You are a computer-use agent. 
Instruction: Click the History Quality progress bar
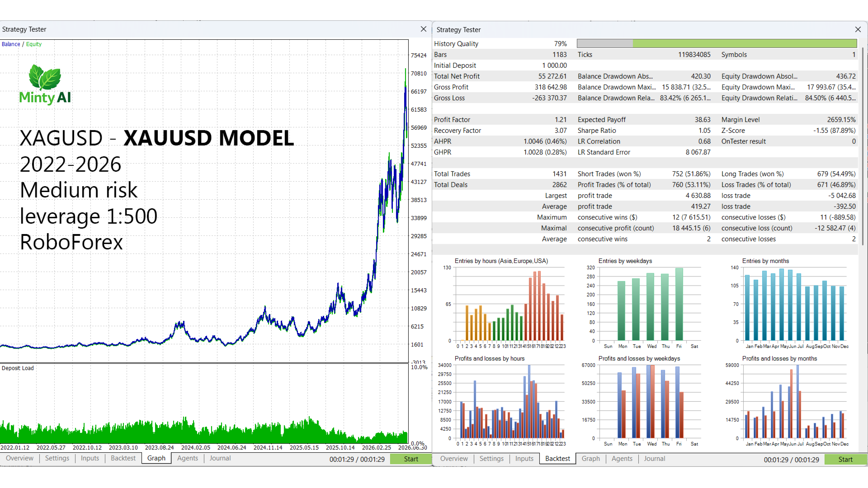tap(717, 43)
